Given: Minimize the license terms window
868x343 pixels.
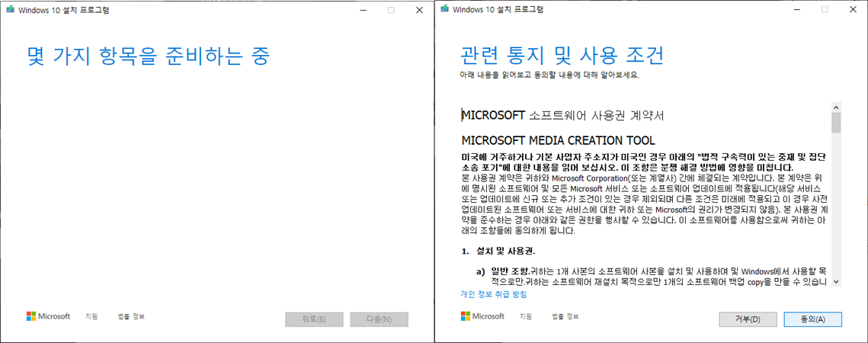Looking at the screenshot, I should point(796,9).
